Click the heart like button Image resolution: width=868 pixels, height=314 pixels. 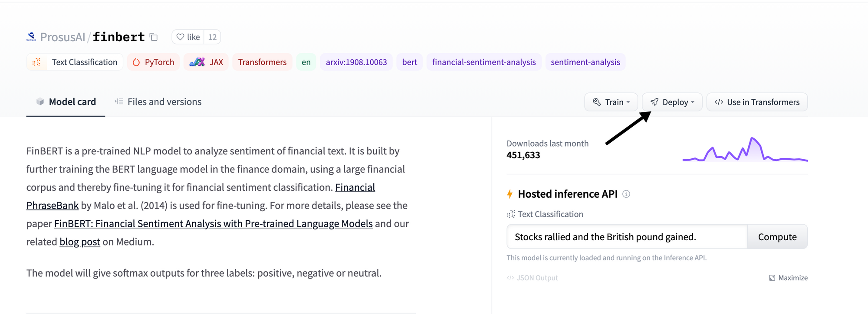click(188, 37)
